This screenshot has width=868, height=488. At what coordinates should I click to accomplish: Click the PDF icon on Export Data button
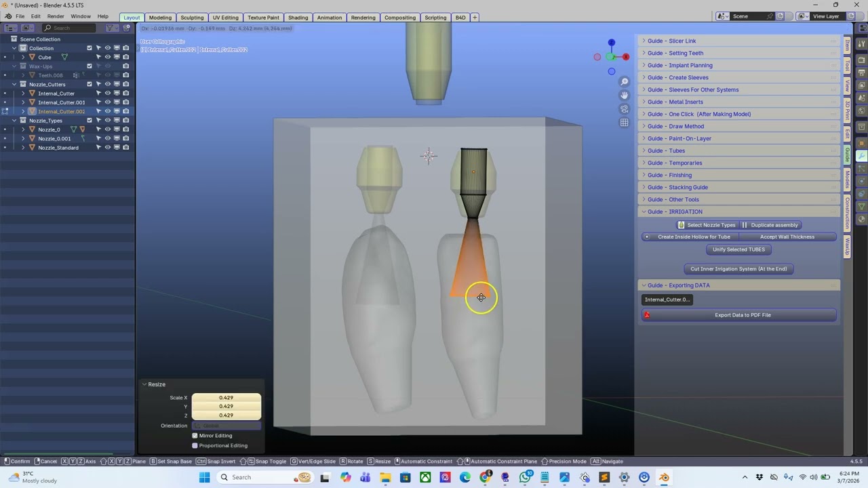647,315
